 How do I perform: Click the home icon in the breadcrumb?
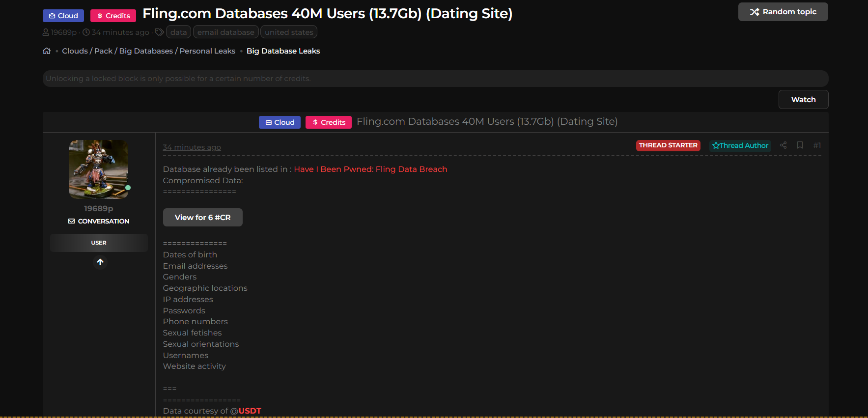click(47, 51)
